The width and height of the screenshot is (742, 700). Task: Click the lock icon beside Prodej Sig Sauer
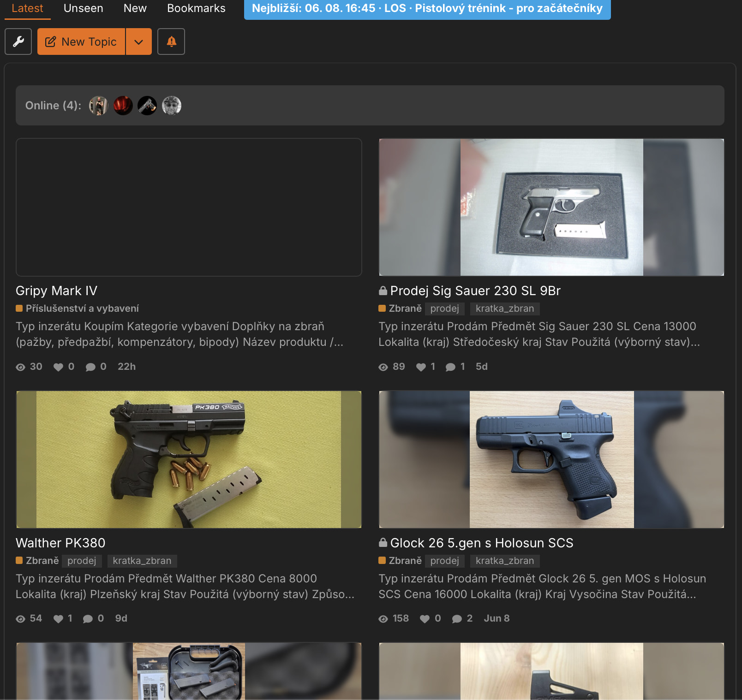point(383,291)
